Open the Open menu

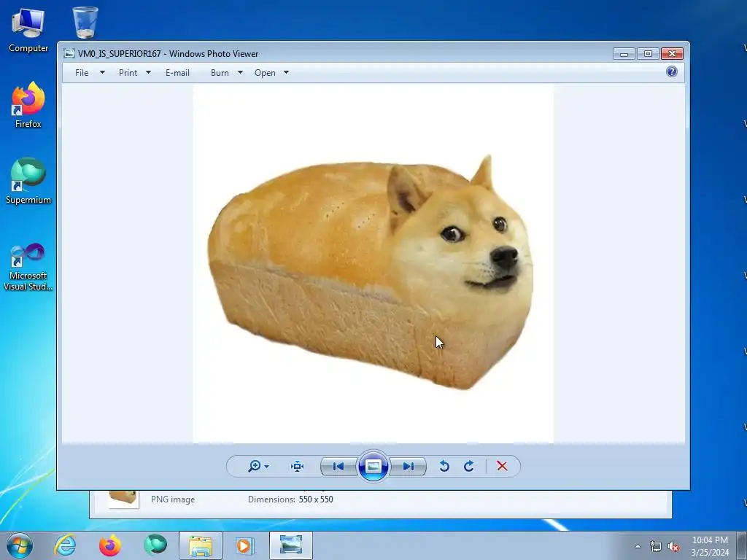coord(265,73)
